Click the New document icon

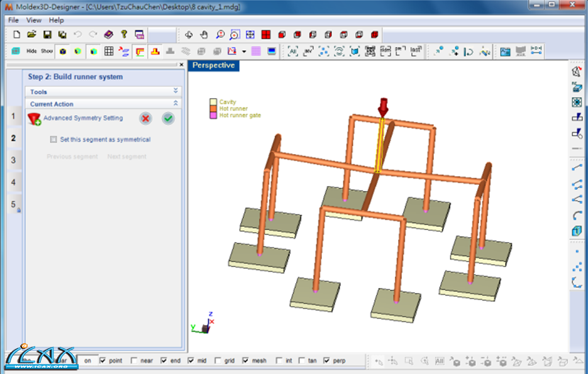pyautogui.click(x=16, y=35)
